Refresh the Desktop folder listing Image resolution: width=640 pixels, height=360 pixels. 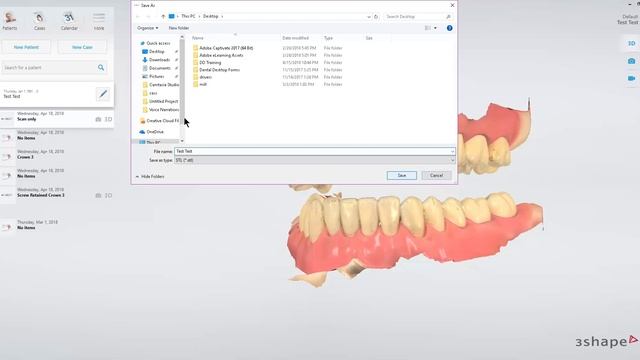click(x=376, y=16)
